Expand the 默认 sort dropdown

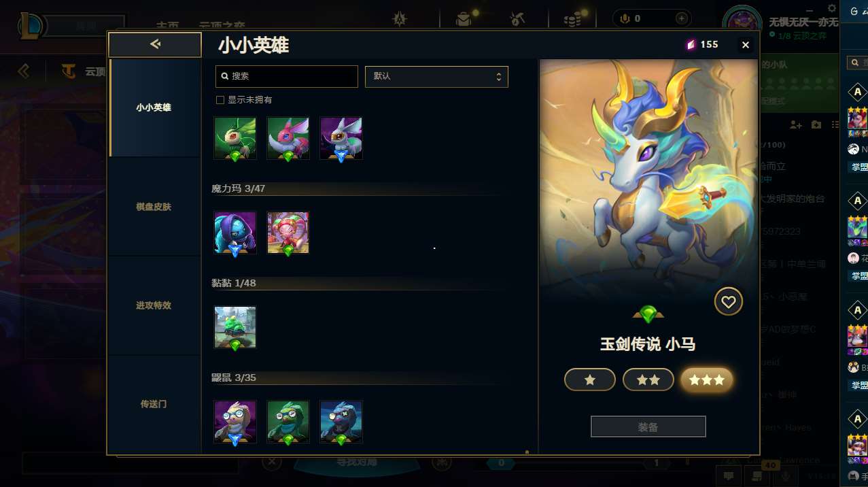(x=436, y=76)
